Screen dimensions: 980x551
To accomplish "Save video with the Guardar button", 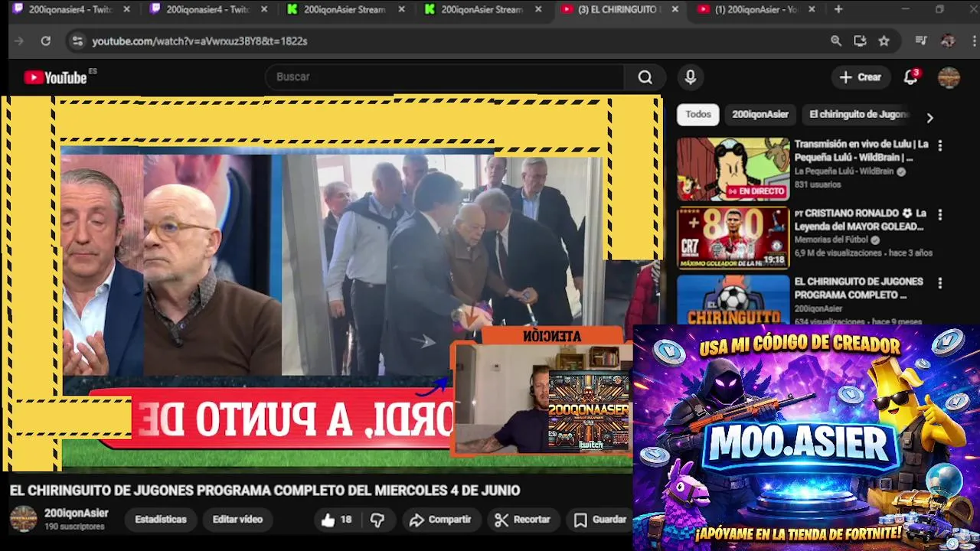I will pyautogui.click(x=601, y=520).
